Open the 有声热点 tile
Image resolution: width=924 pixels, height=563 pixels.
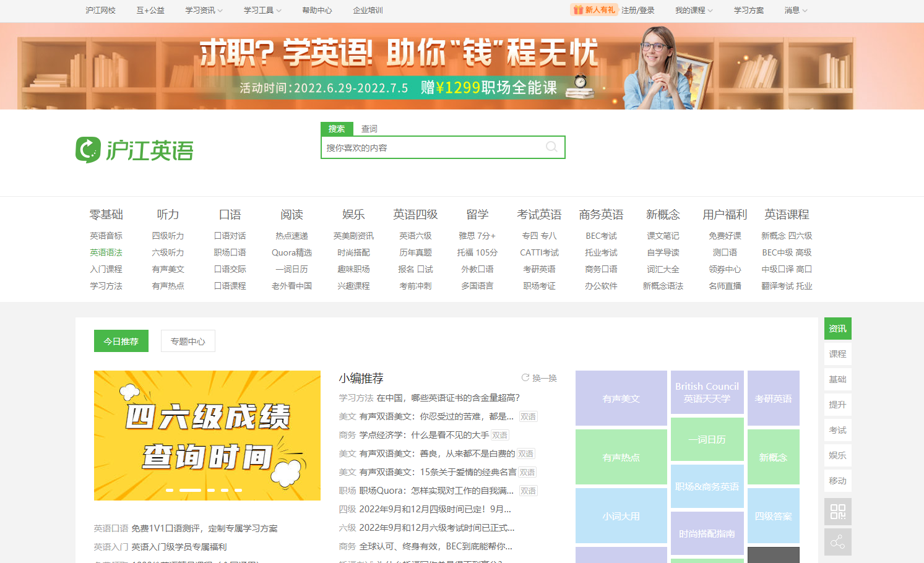(621, 457)
